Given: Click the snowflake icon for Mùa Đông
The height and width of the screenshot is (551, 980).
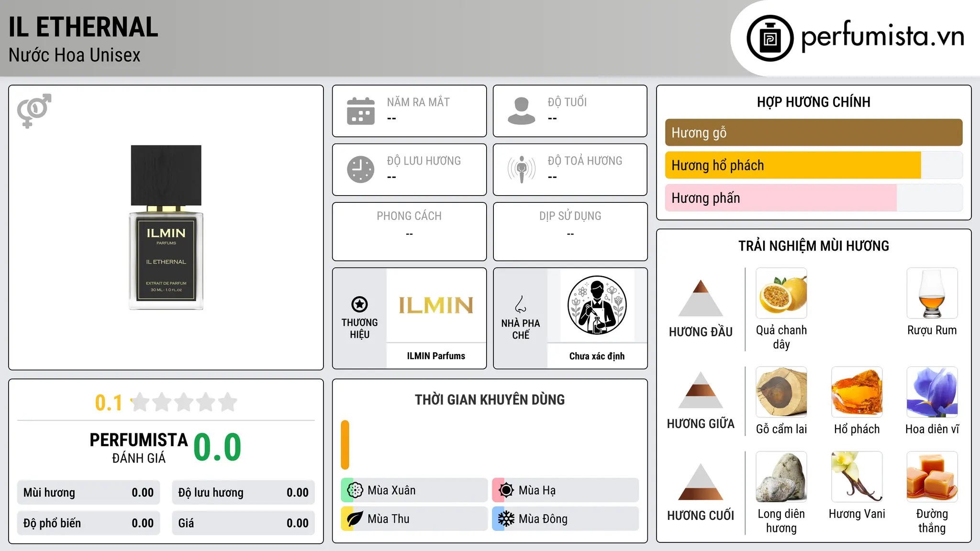Looking at the screenshot, I should [x=506, y=519].
